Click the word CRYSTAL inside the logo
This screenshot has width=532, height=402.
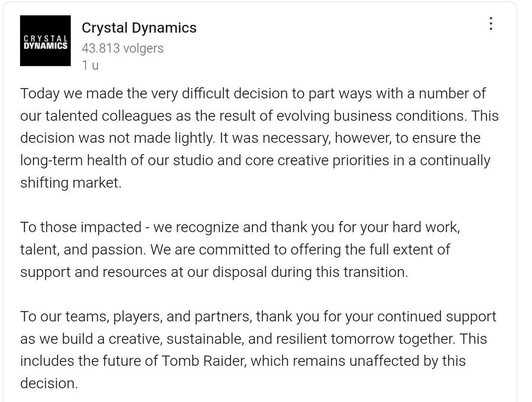tap(46, 38)
